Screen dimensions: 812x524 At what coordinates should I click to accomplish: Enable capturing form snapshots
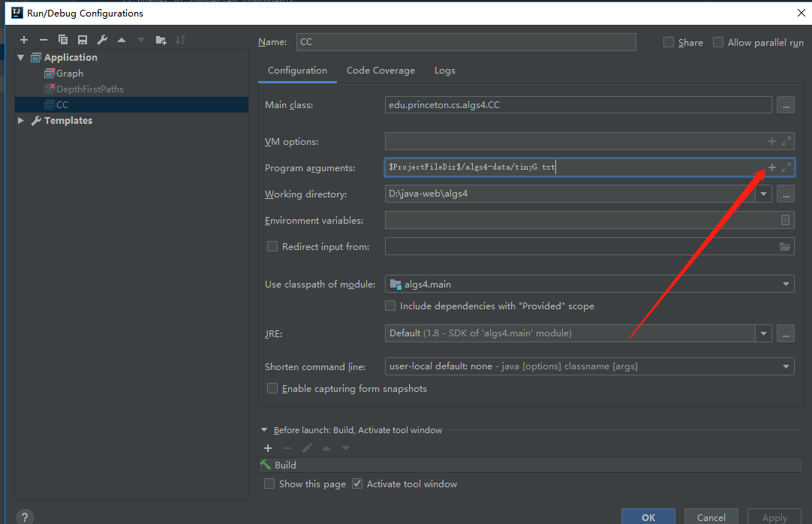point(272,388)
